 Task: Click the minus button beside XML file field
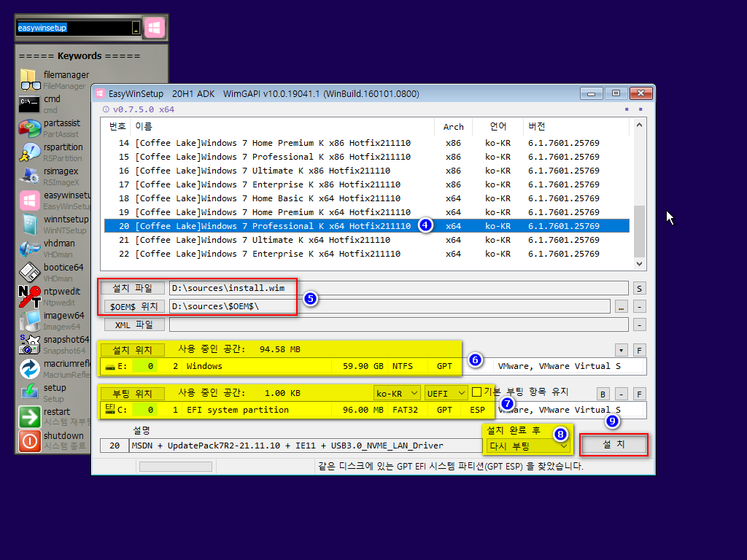[x=639, y=324]
